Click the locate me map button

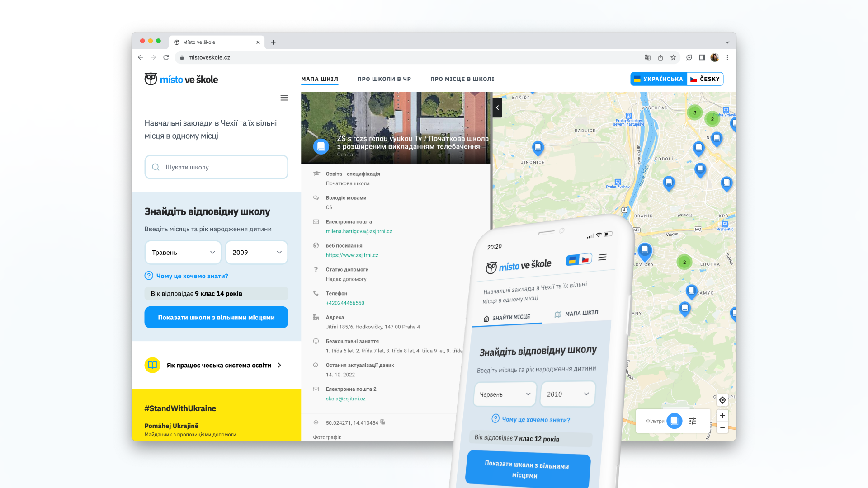(722, 400)
